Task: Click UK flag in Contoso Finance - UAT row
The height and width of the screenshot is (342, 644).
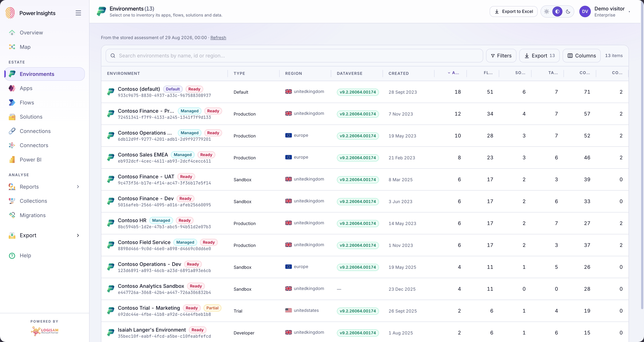Action: [289, 179]
